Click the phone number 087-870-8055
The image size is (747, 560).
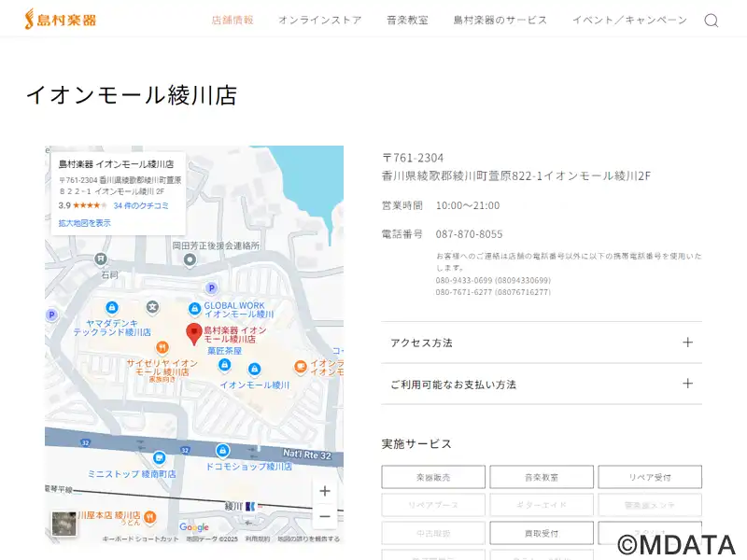tap(469, 234)
